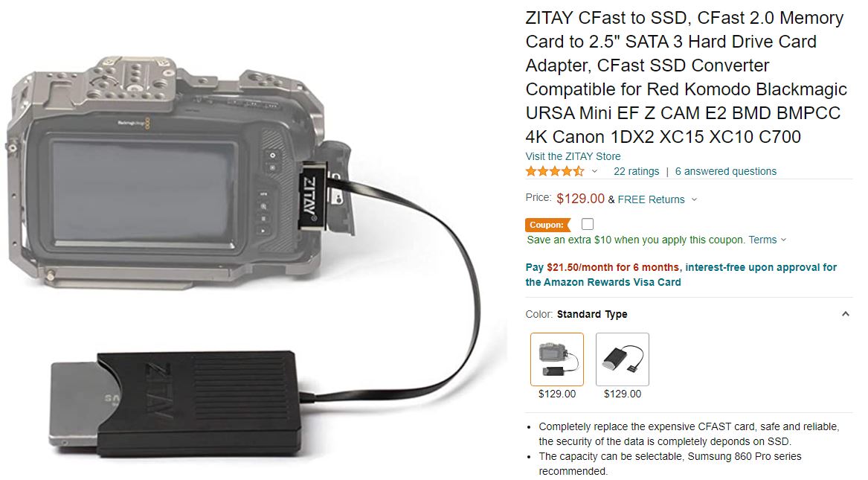Visit the ZITAY Store link

click(x=573, y=156)
